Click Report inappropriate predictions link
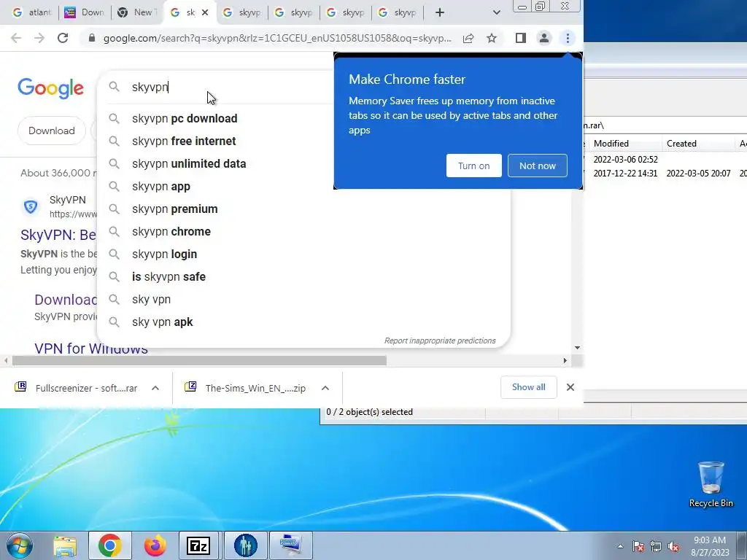The image size is (747, 560). 440,341
